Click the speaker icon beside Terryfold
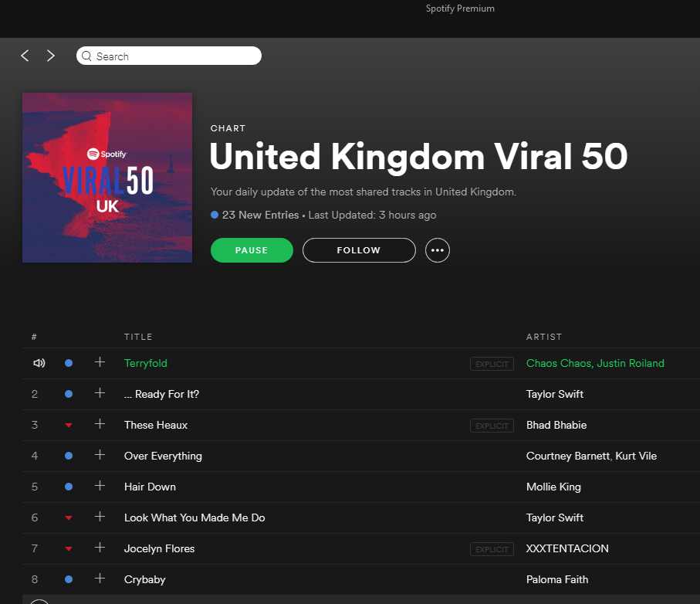 [x=39, y=363]
